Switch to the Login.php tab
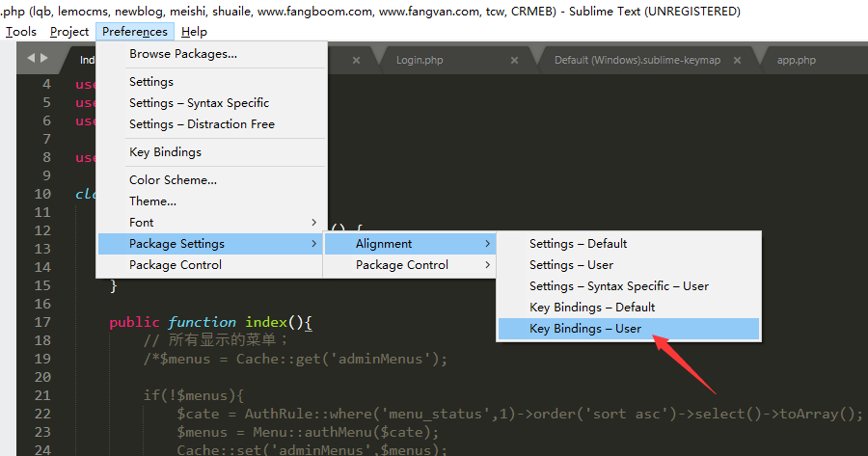 click(420, 60)
